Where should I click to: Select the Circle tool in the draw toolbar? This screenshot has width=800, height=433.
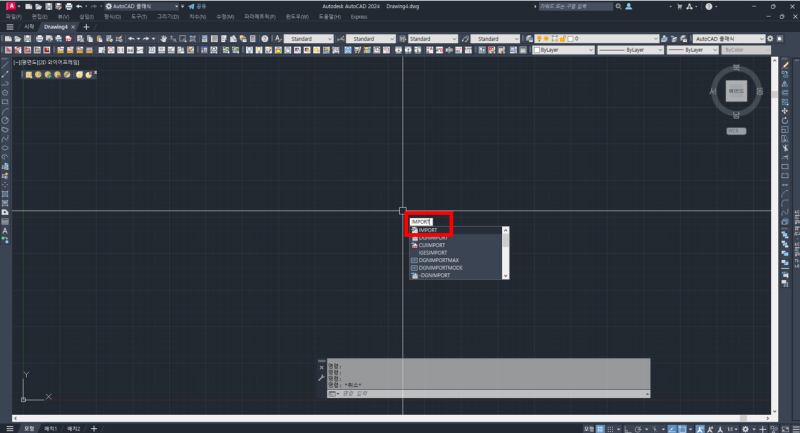pyautogui.click(x=5, y=120)
